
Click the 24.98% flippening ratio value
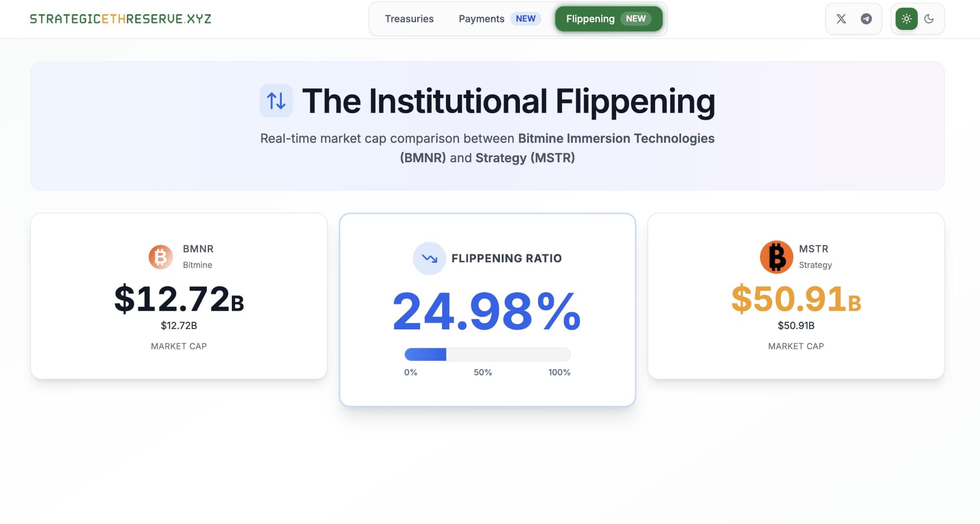pyautogui.click(x=487, y=311)
